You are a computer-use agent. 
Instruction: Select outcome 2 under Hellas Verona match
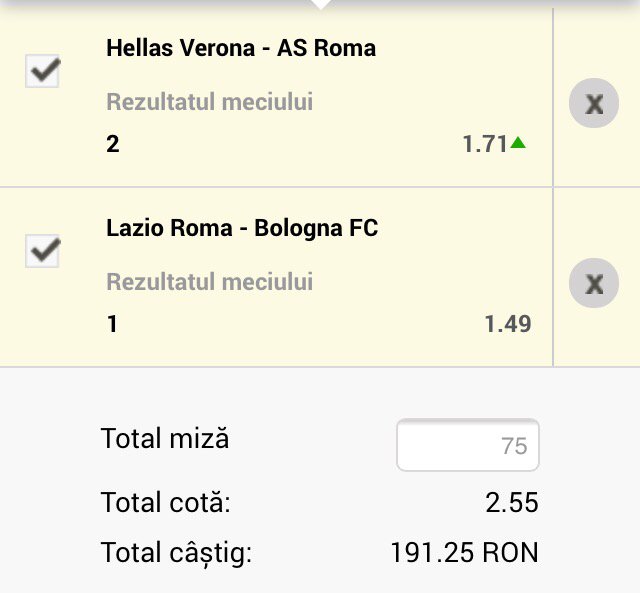[113, 144]
